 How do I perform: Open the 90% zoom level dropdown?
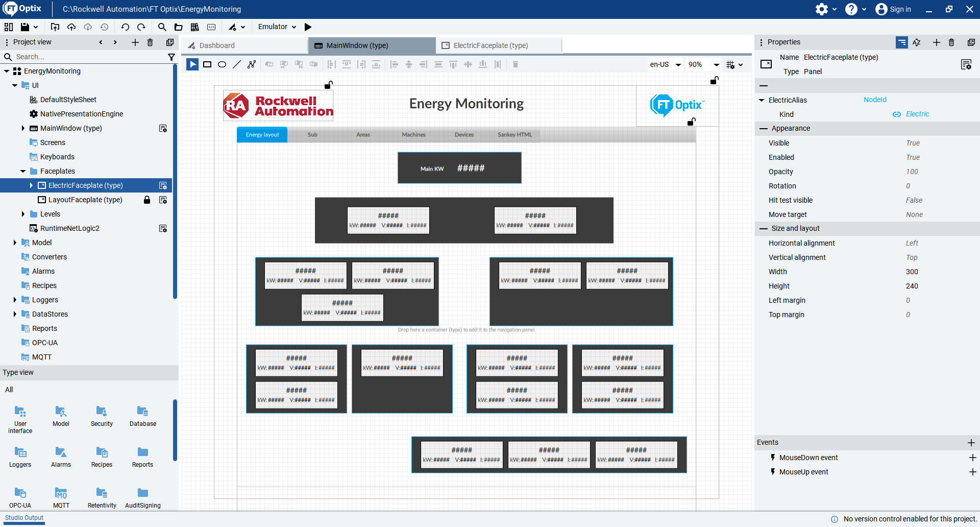pyautogui.click(x=703, y=65)
